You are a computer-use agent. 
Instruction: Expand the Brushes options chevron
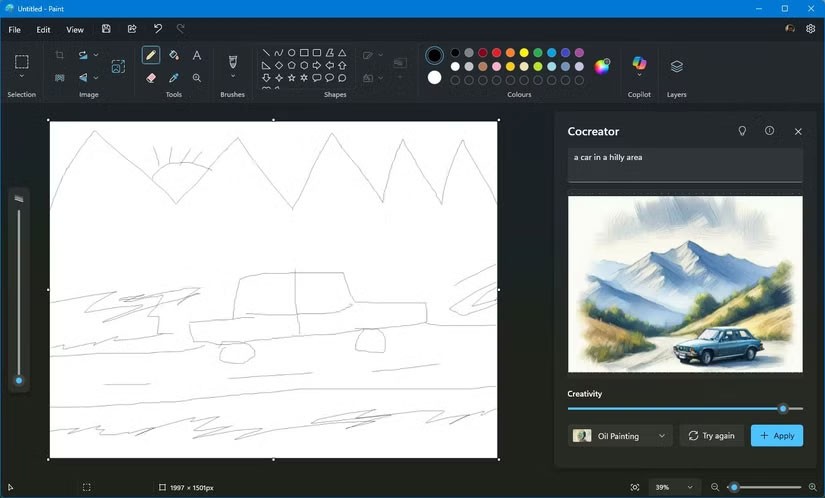pyautogui.click(x=233, y=76)
